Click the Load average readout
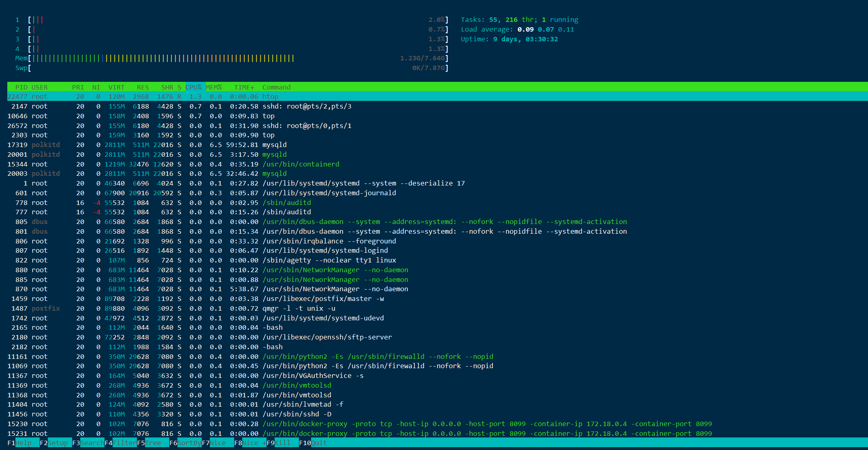868x450 pixels. pos(518,29)
